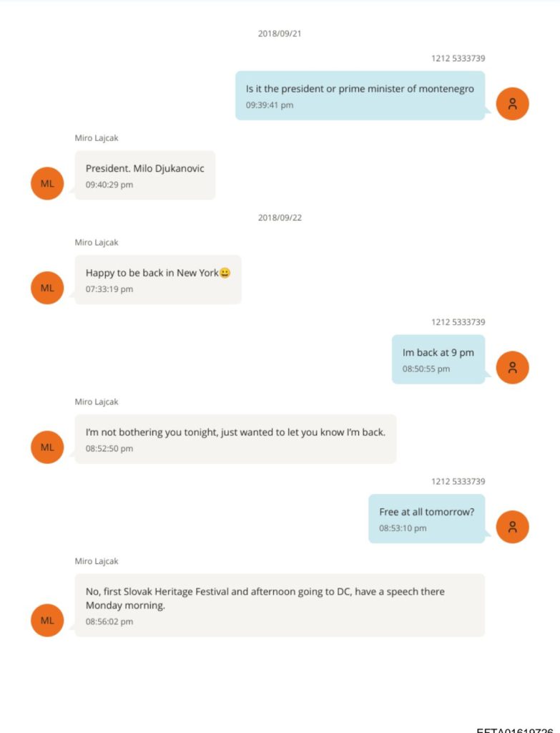Image resolution: width=560 pixels, height=733 pixels.
Task: Click the "Free at all tomorrow?" message bubble
Action: pos(426,518)
